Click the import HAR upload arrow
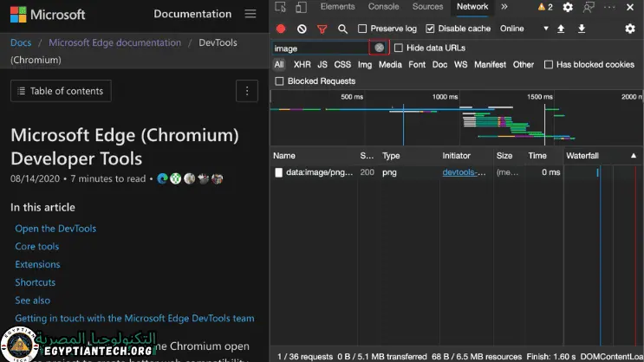The width and height of the screenshot is (644, 362). pyautogui.click(x=561, y=29)
